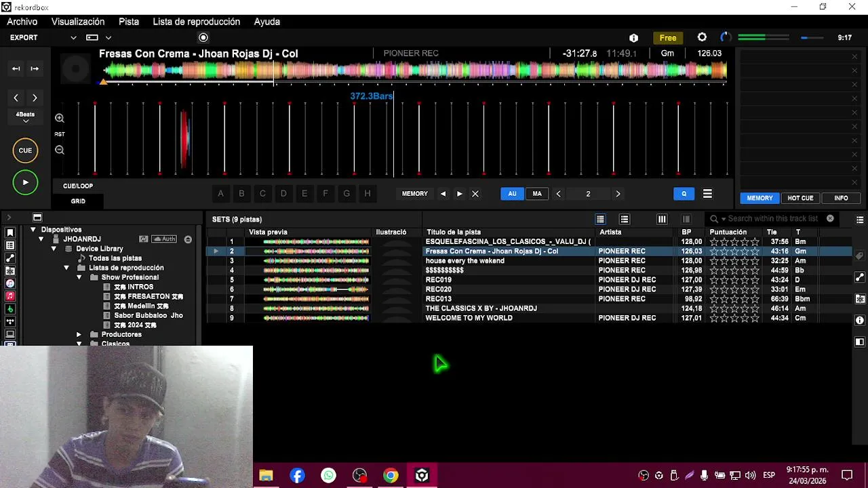Open the deck hamburger menu beside Q
This screenshot has height=488, width=868.
click(x=707, y=194)
